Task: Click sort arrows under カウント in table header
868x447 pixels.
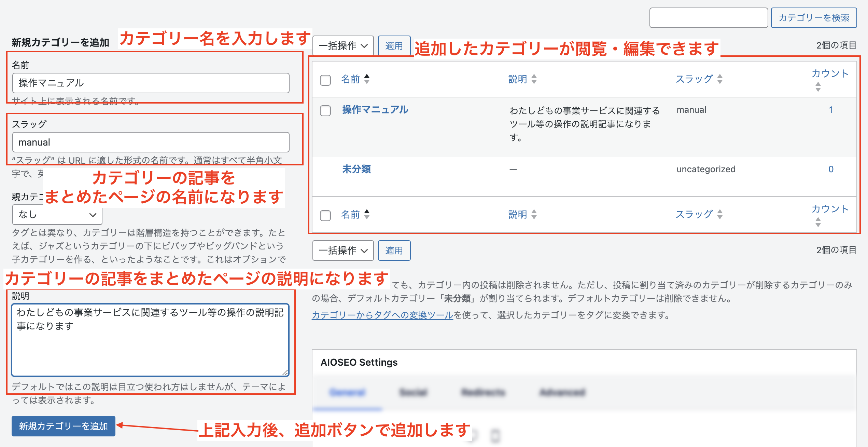Action: pyautogui.click(x=818, y=87)
